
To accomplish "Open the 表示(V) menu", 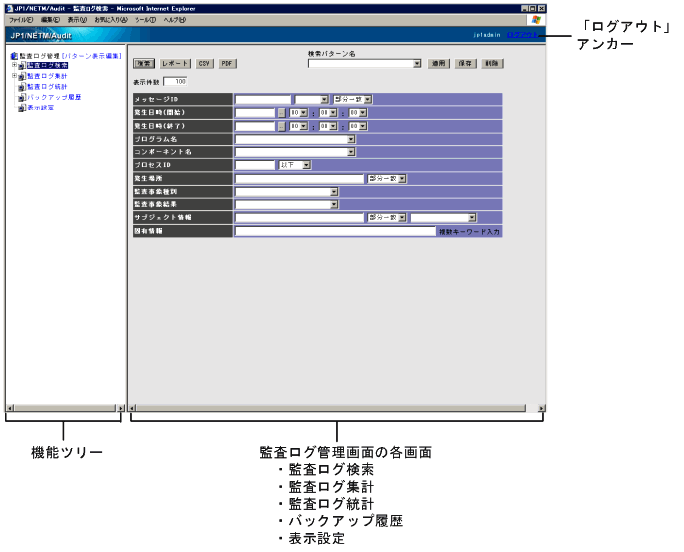I will [x=77, y=20].
